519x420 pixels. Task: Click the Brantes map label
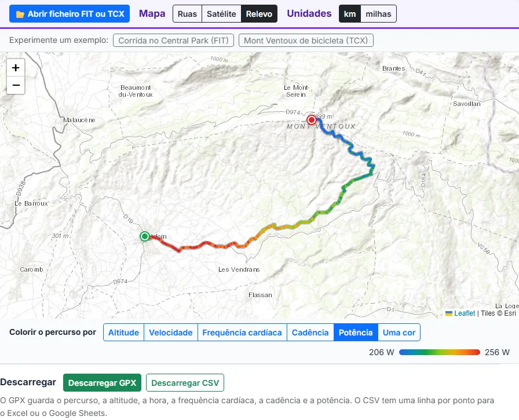(393, 68)
